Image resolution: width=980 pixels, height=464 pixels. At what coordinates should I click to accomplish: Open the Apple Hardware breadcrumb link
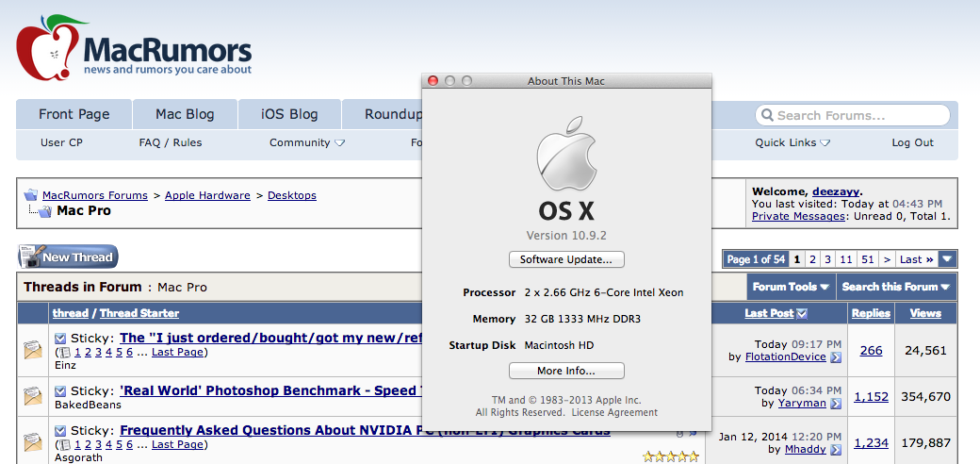click(207, 195)
